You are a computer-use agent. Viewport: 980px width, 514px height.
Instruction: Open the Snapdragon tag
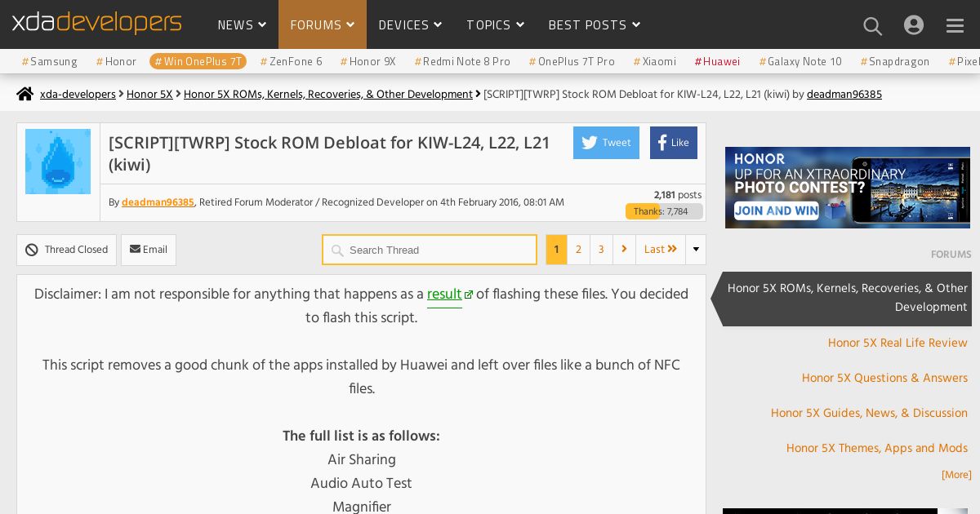(x=895, y=61)
